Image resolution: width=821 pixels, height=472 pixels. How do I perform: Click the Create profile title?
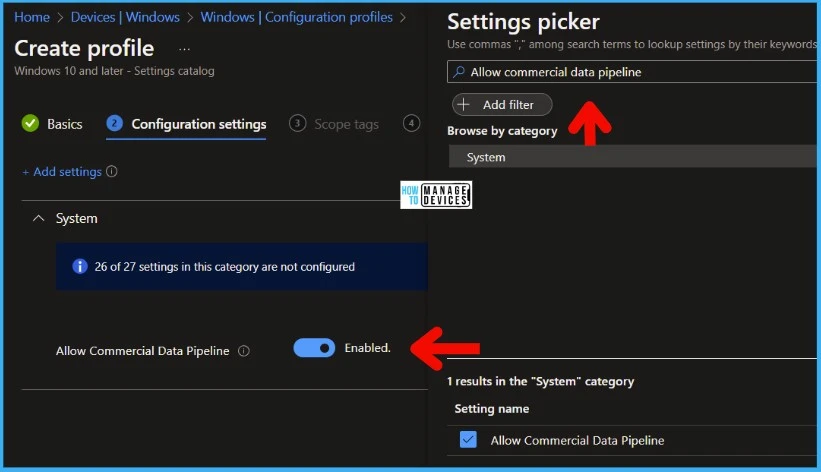[84, 48]
